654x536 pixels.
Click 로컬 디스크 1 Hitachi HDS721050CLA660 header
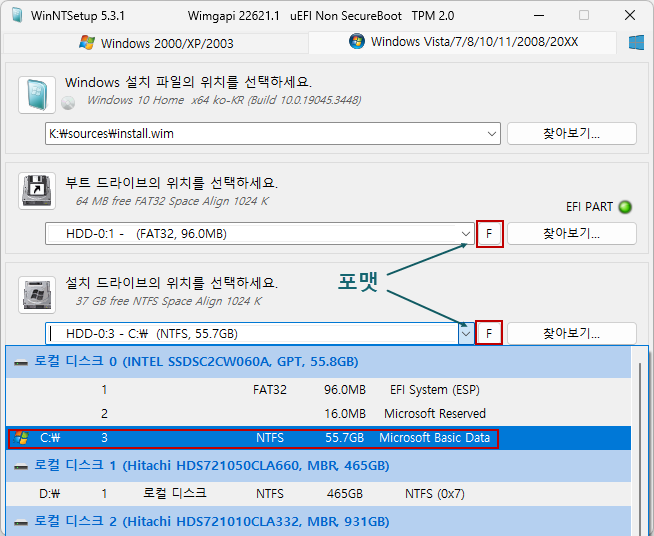click(x=318, y=466)
